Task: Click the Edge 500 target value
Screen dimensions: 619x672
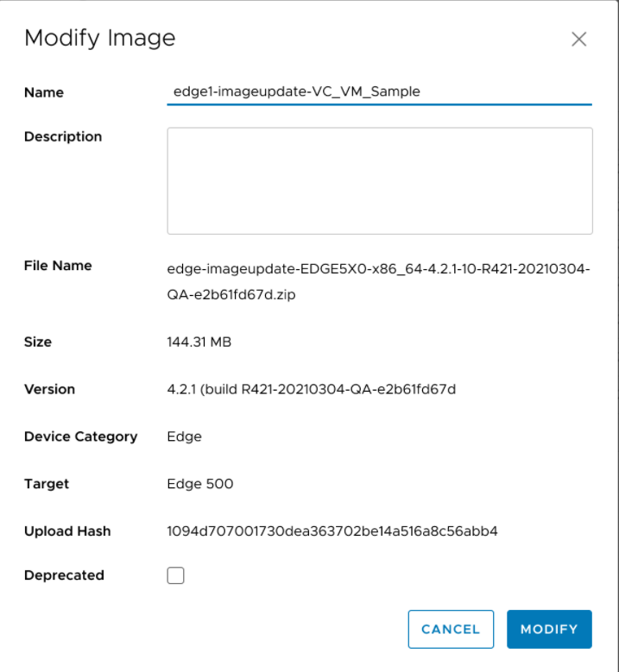Action: pos(199,484)
